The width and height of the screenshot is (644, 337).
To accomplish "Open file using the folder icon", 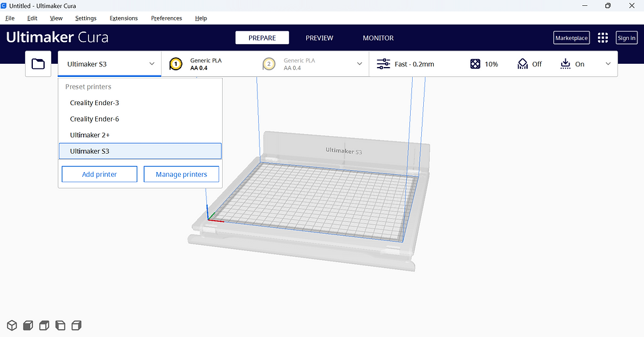I will pyautogui.click(x=38, y=64).
